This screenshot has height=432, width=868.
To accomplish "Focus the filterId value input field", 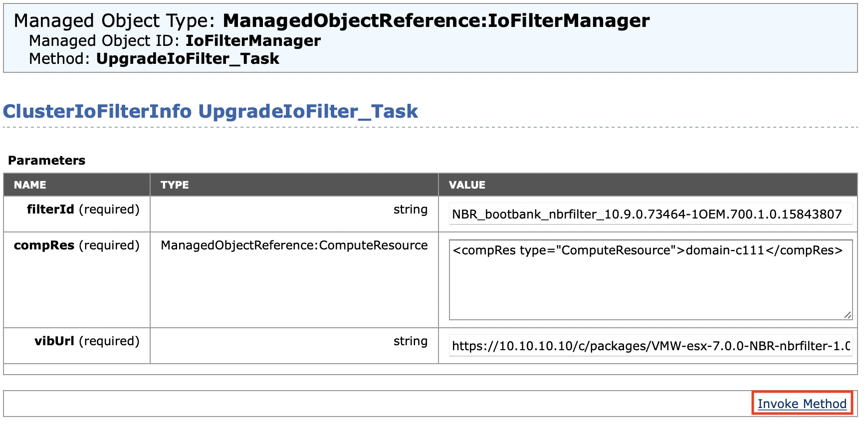I will tap(650, 214).
